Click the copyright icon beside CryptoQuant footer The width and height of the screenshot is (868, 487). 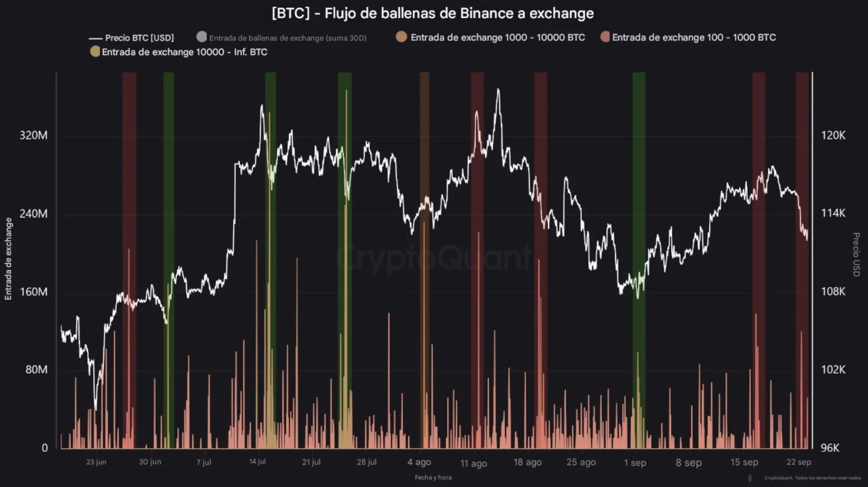tap(750, 478)
